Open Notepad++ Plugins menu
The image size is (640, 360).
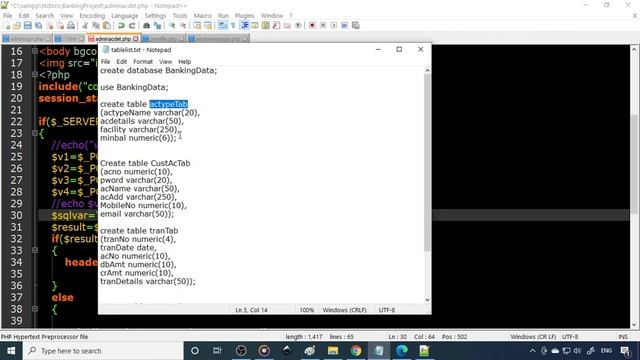click(244, 16)
